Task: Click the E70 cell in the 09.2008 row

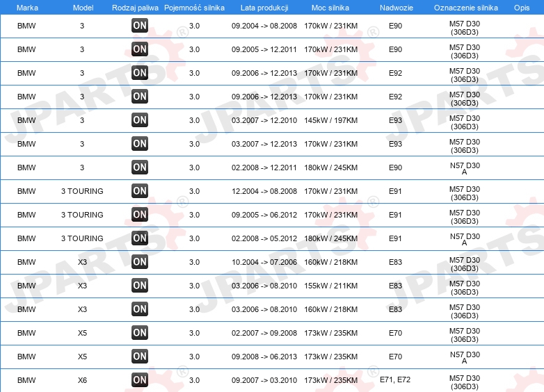Action: pyautogui.click(x=395, y=357)
